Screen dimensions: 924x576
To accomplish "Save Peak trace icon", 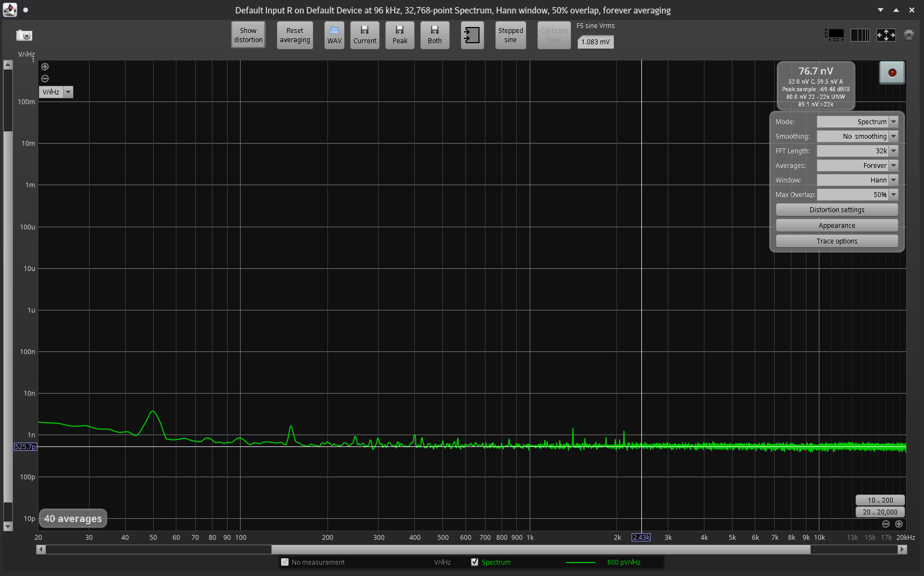I will (x=400, y=35).
